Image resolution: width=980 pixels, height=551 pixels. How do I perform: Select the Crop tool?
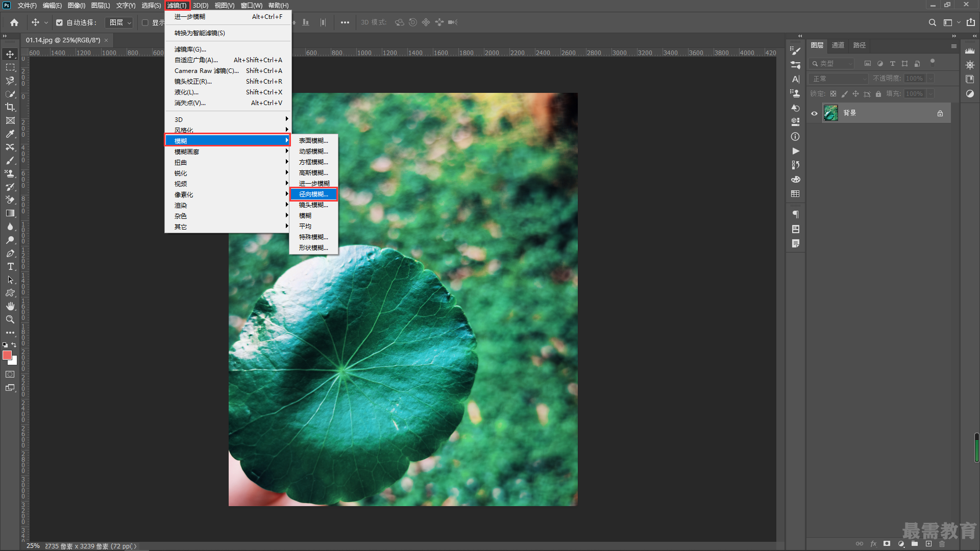10,107
